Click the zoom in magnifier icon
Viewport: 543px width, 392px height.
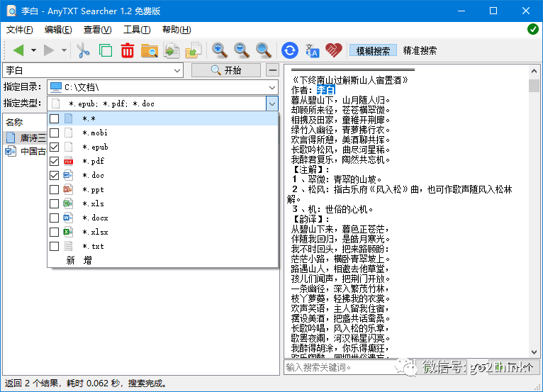(x=220, y=50)
